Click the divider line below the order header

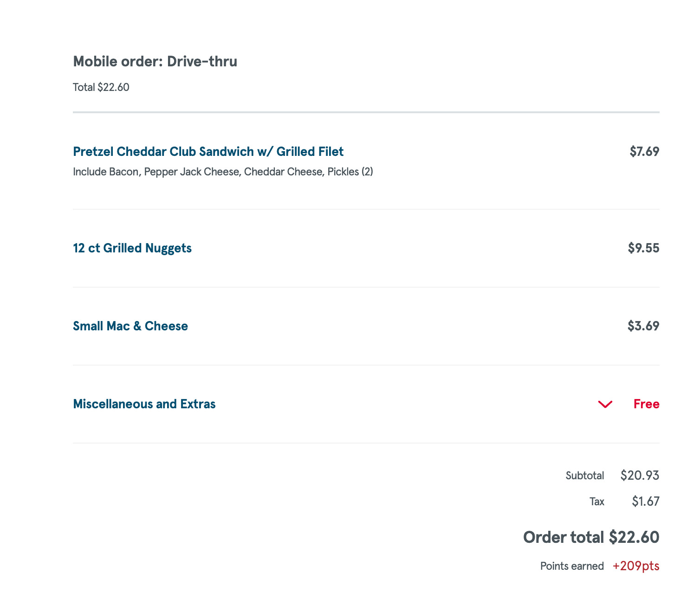[x=366, y=112]
